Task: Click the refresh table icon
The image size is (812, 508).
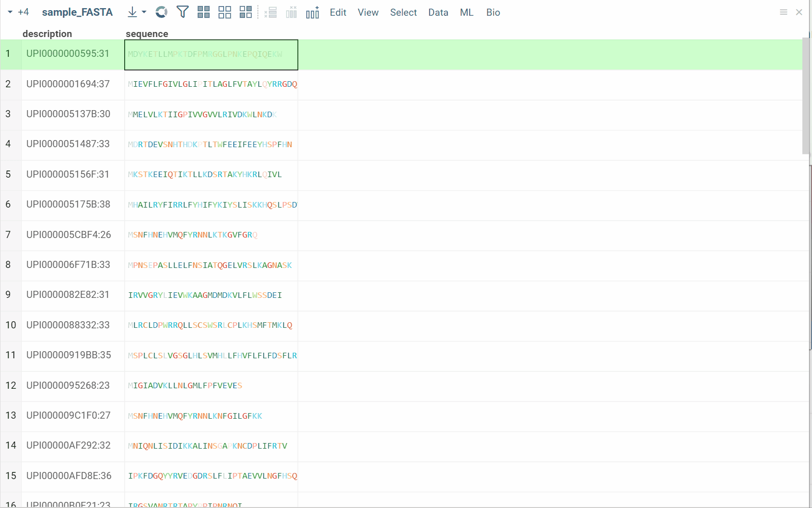Action: (x=161, y=12)
